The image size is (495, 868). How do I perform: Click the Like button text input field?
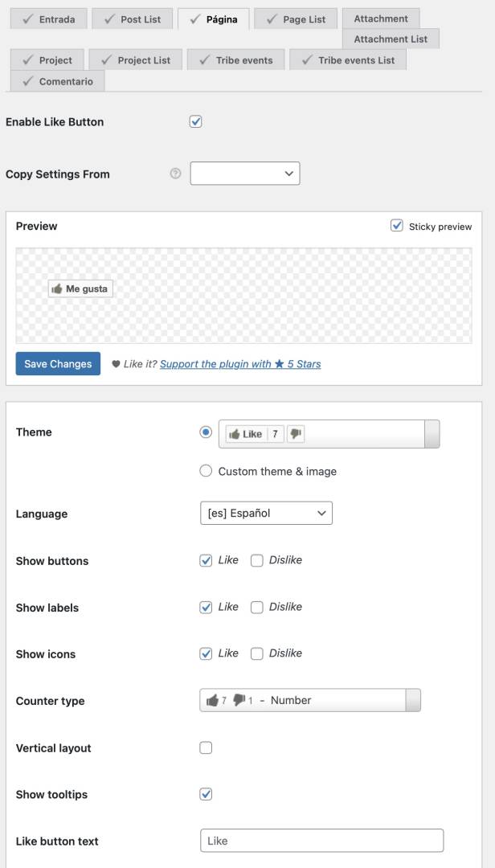[x=321, y=841]
